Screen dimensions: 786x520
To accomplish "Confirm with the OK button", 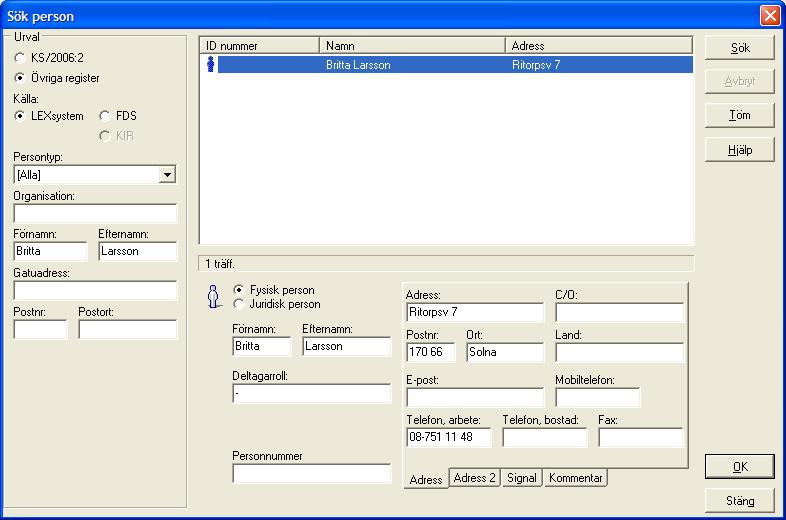I will (739, 467).
